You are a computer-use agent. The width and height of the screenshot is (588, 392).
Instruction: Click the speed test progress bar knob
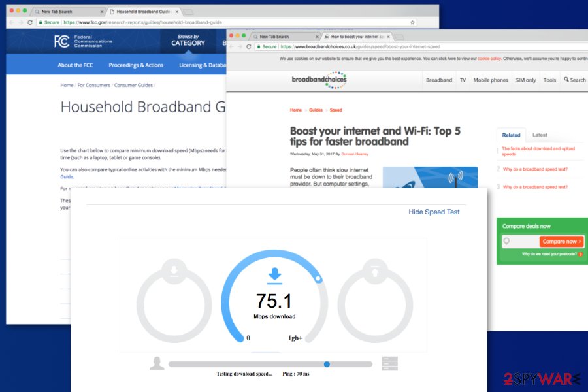327,365
